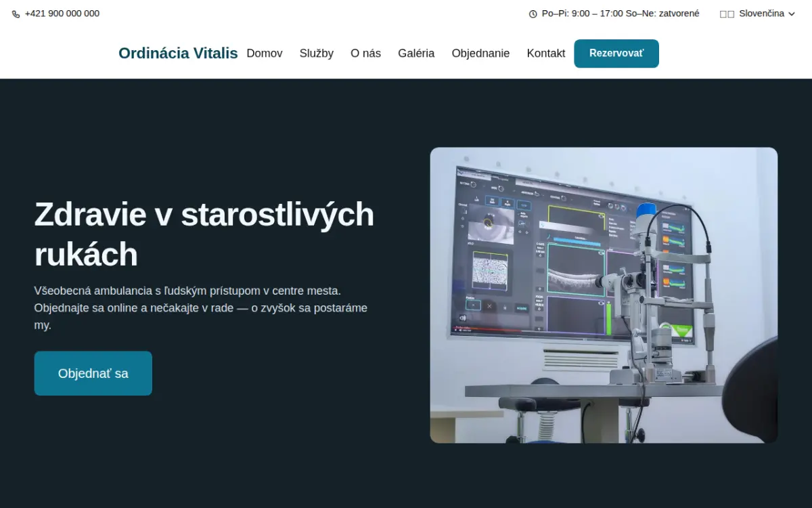812x508 pixels.
Task: Select the Objednanie navigation link
Action: point(480,53)
